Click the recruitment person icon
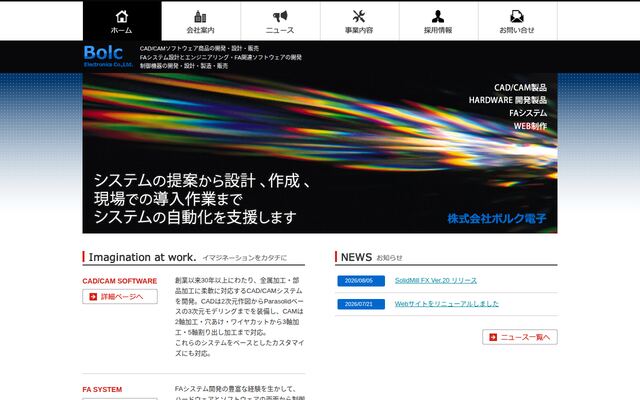640x400 pixels. (438, 16)
